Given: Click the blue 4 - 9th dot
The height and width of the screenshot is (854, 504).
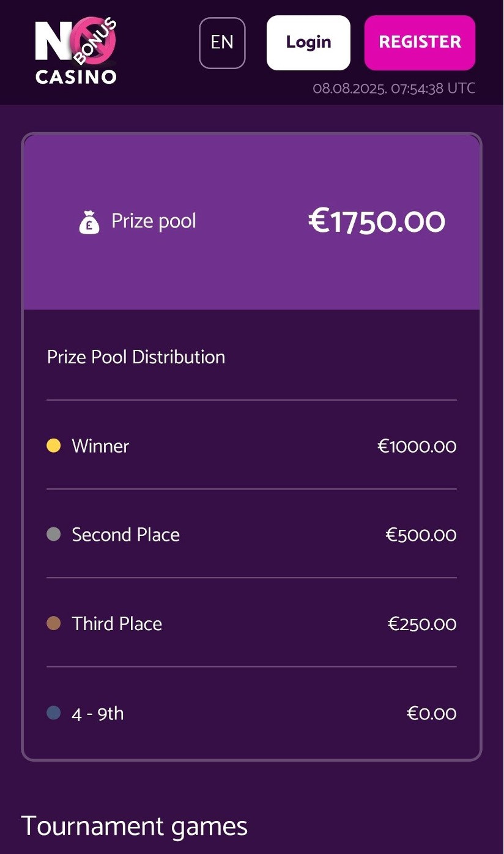Looking at the screenshot, I should tap(54, 713).
